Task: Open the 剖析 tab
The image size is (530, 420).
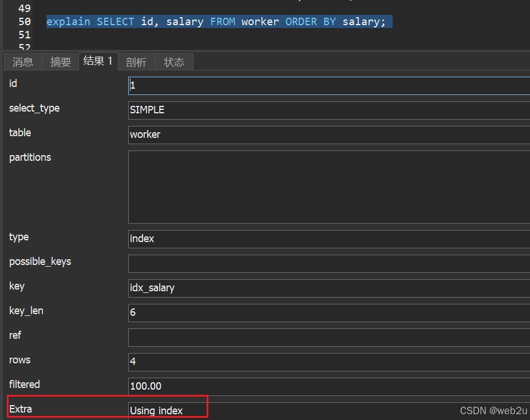Action: click(x=136, y=62)
